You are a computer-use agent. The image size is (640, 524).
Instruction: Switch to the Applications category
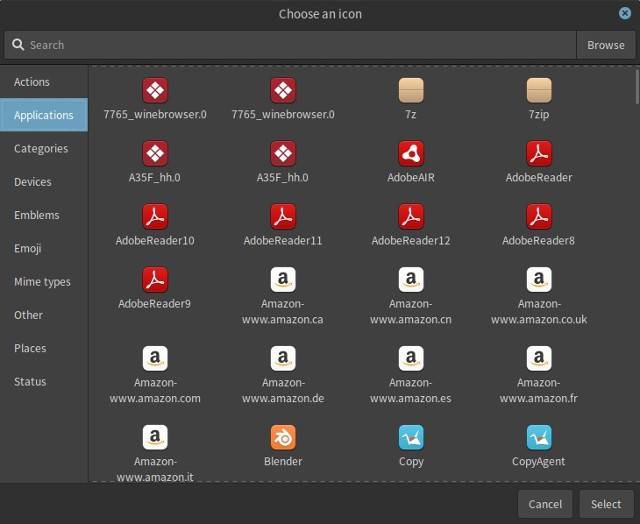pyautogui.click(x=44, y=115)
